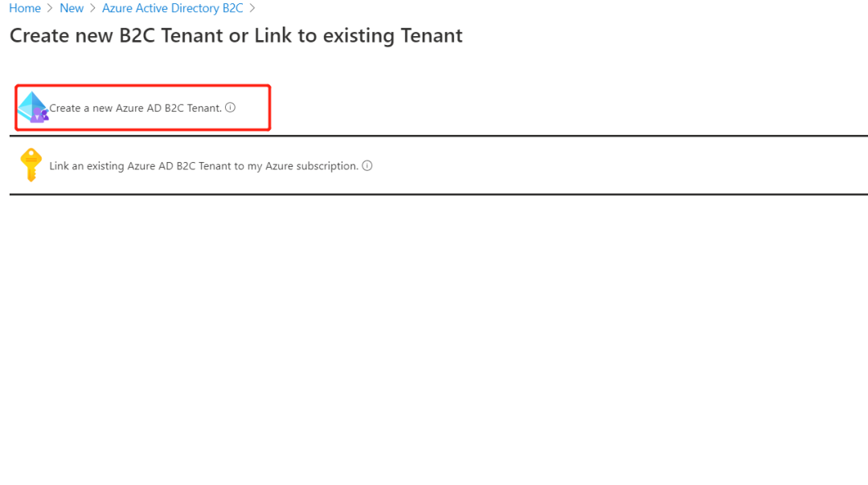Click the yellow key icon
The width and height of the screenshot is (868, 485).
click(31, 165)
